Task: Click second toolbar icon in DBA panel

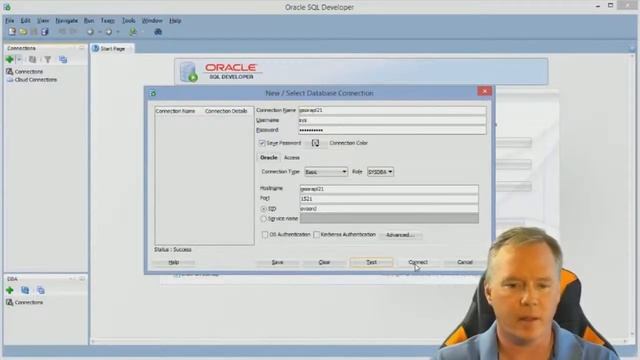Action: tap(25, 290)
